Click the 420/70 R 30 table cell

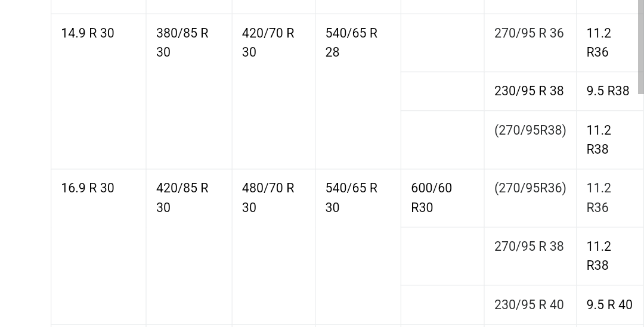coord(268,42)
